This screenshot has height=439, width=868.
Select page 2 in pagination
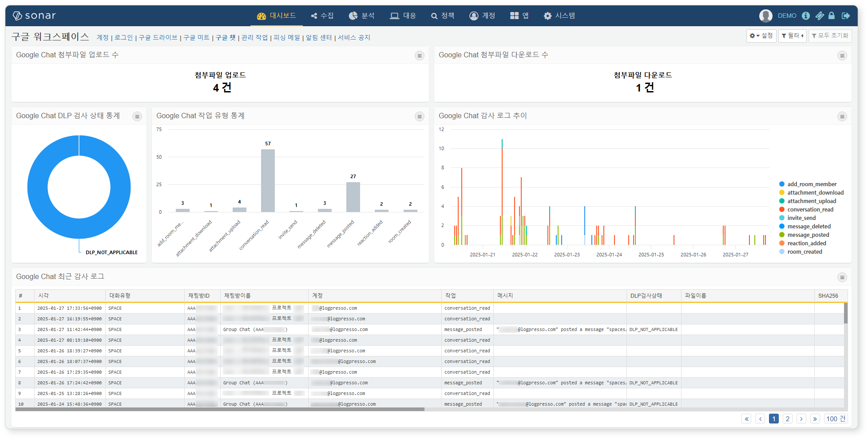click(x=788, y=419)
